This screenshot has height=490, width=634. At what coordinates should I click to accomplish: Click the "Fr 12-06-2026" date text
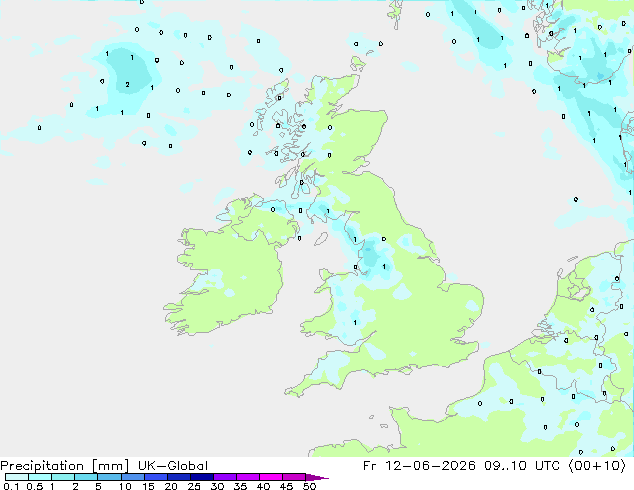pos(419,466)
